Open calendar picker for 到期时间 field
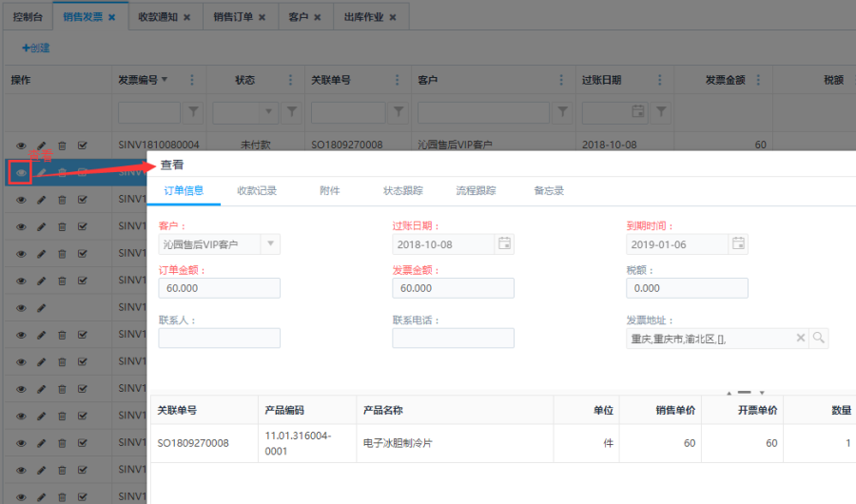Image resolution: width=856 pixels, height=504 pixels. [x=737, y=244]
